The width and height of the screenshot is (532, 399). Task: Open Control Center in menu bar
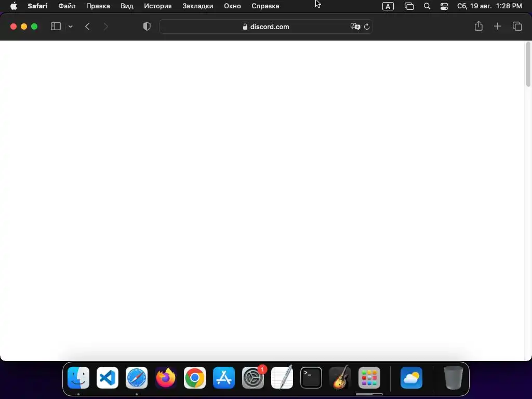click(x=444, y=6)
